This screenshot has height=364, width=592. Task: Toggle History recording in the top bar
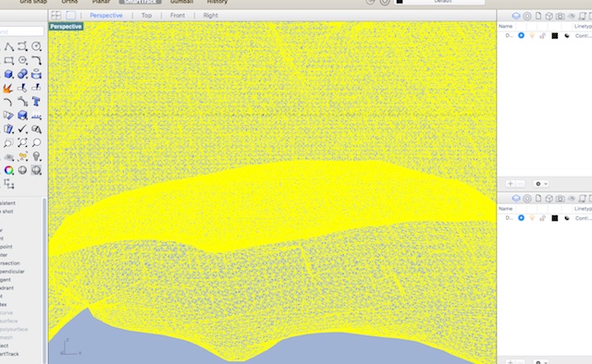coord(217,2)
